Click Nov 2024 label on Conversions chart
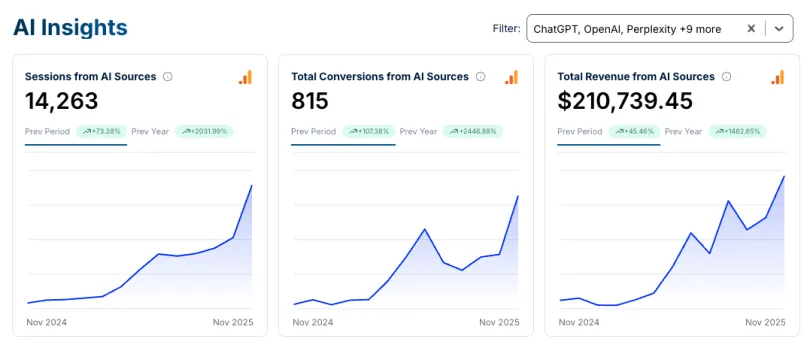This screenshot has width=810, height=360. pyautogui.click(x=313, y=322)
